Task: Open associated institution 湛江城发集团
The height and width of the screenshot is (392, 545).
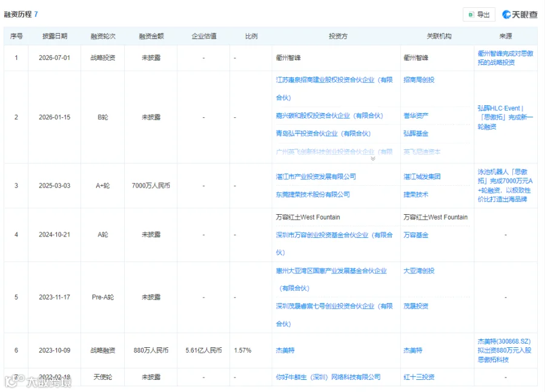Action: point(422,177)
